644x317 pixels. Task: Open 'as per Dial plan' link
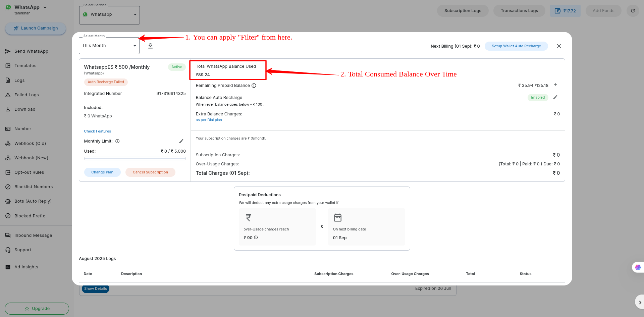(x=209, y=120)
